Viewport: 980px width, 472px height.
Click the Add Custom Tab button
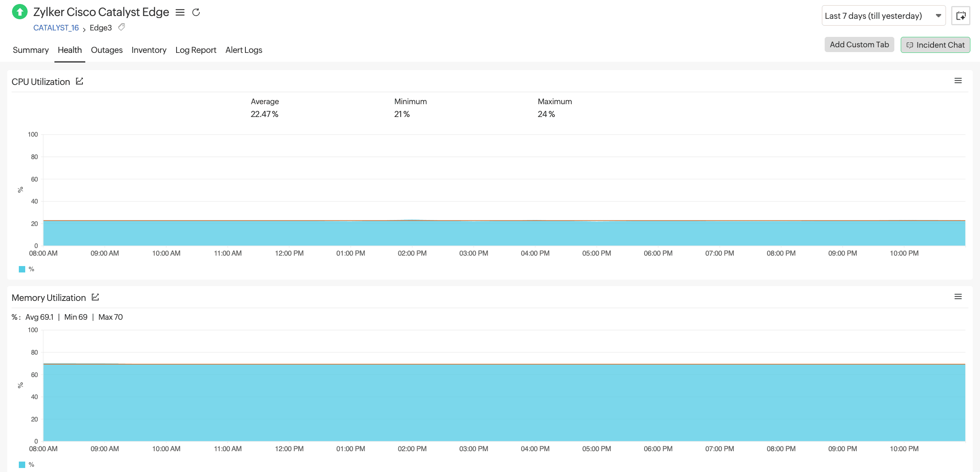pos(859,44)
